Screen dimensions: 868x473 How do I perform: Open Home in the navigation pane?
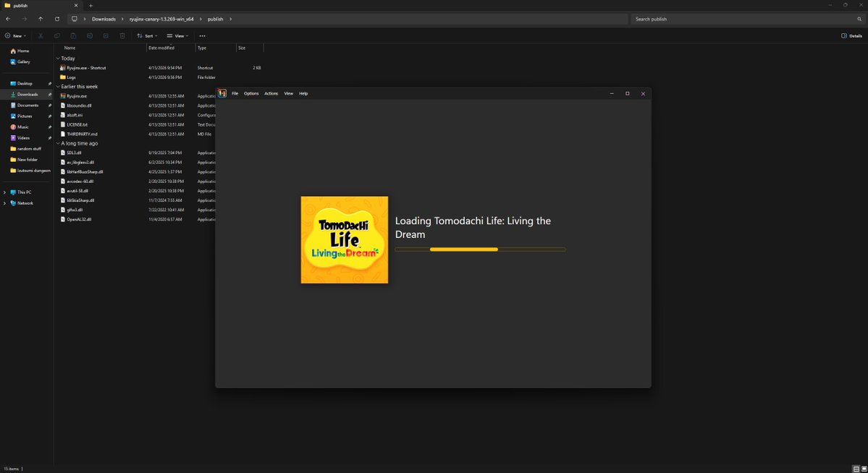point(20,51)
